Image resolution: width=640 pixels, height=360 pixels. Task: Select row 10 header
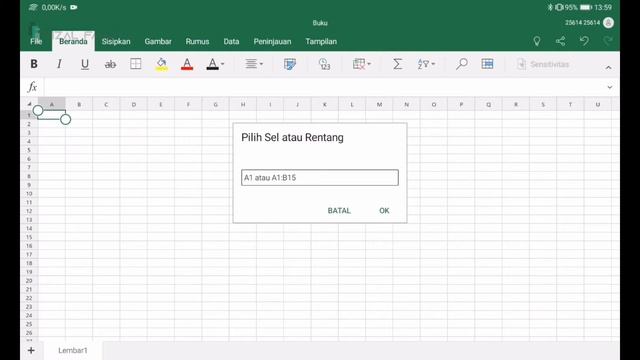point(29,193)
